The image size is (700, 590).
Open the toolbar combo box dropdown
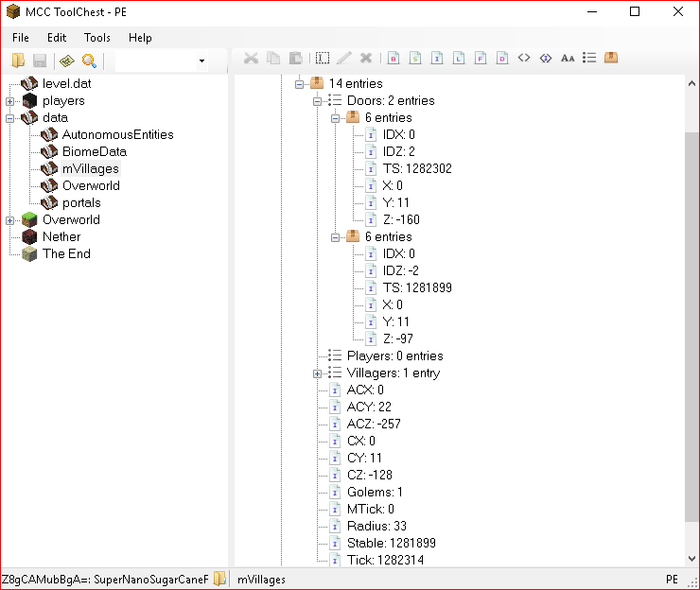pos(201,61)
